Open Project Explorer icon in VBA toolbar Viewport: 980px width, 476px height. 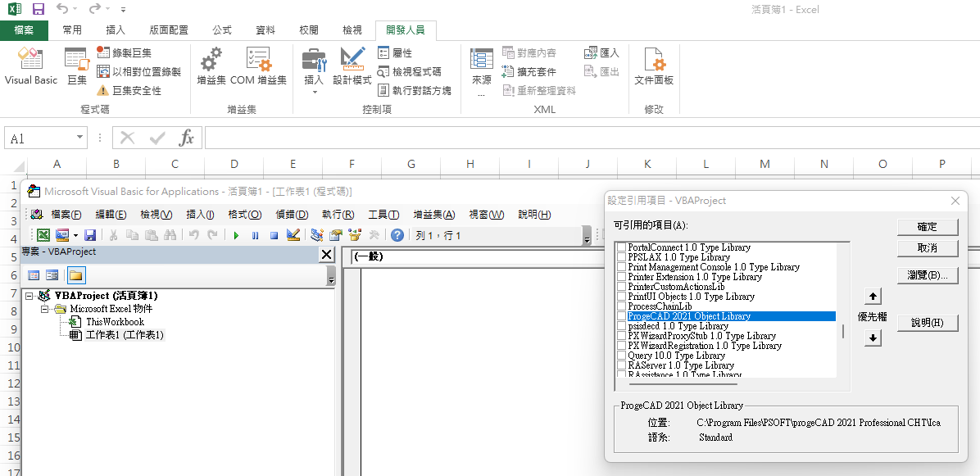(x=317, y=235)
